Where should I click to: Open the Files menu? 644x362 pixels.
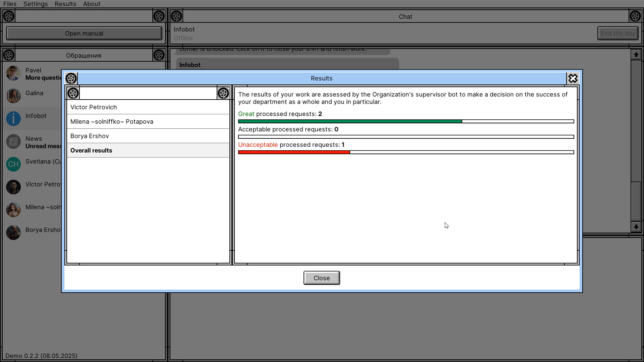pyautogui.click(x=10, y=4)
